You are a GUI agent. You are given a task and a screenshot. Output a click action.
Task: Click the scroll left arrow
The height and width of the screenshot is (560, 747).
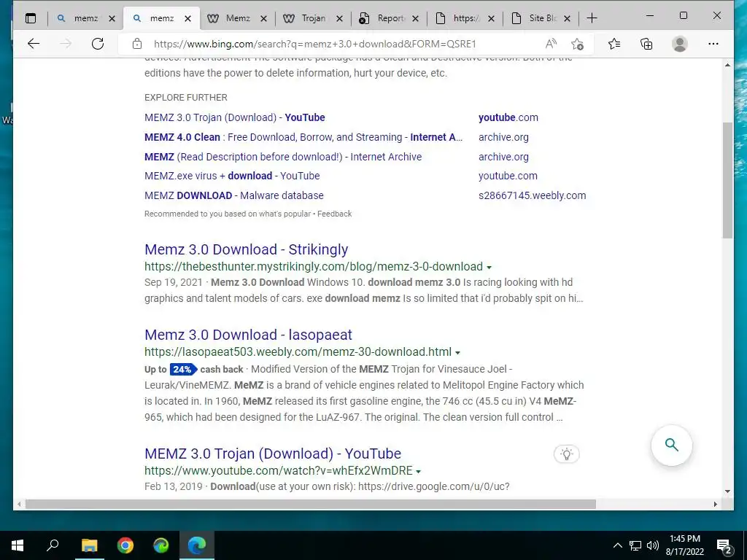click(18, 504)
